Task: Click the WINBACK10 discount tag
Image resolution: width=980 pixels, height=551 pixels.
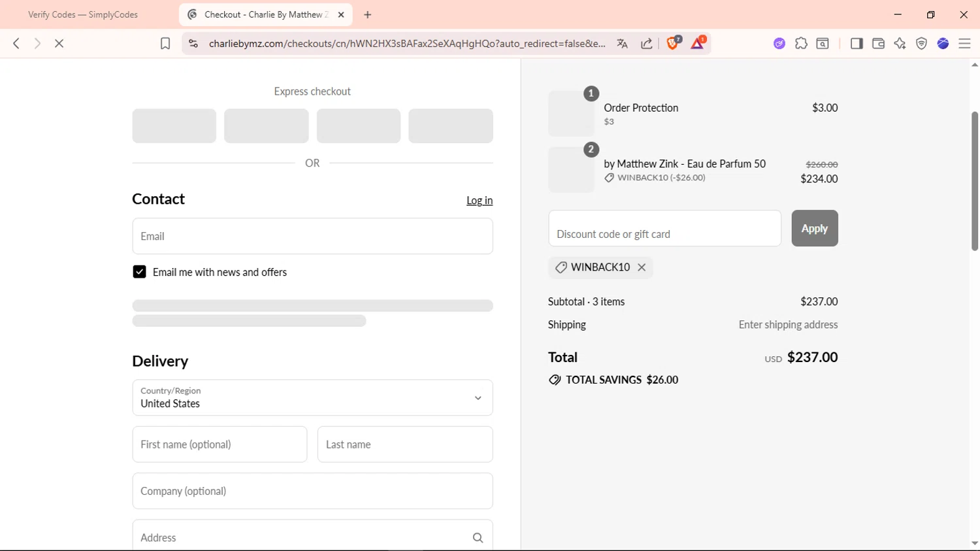Action: (600, 267)
